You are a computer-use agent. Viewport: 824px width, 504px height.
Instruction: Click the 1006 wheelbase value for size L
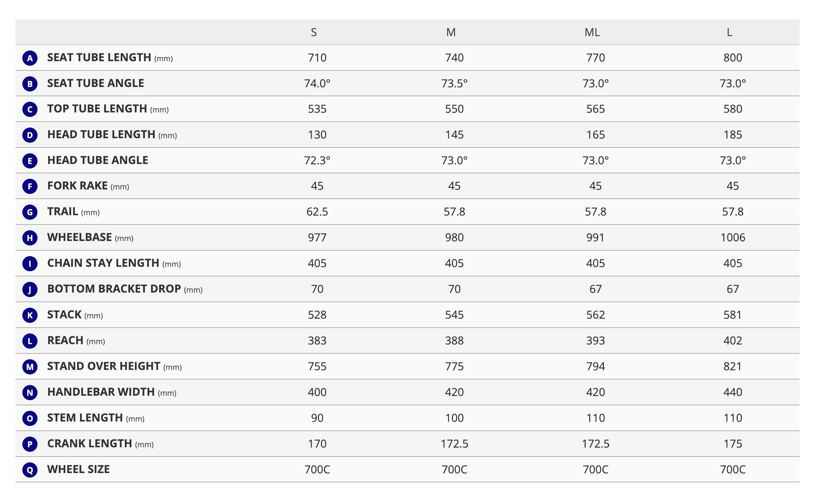733,238
